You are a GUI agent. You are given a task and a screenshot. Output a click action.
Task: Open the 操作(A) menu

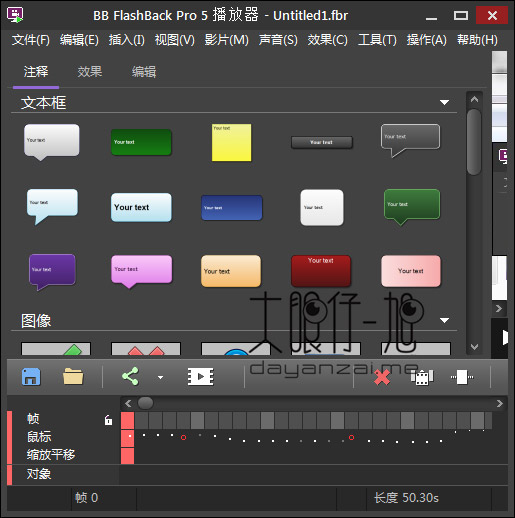pyautogui.click(x=427, y=40)
